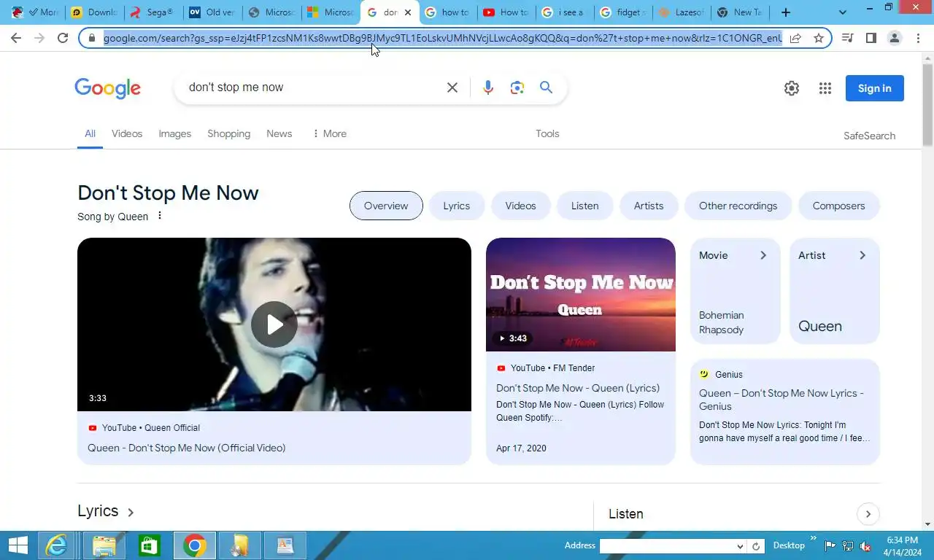This screenshot has height=560, width=934.
Task: Select the Overview chip
Action: coord(386,206)
